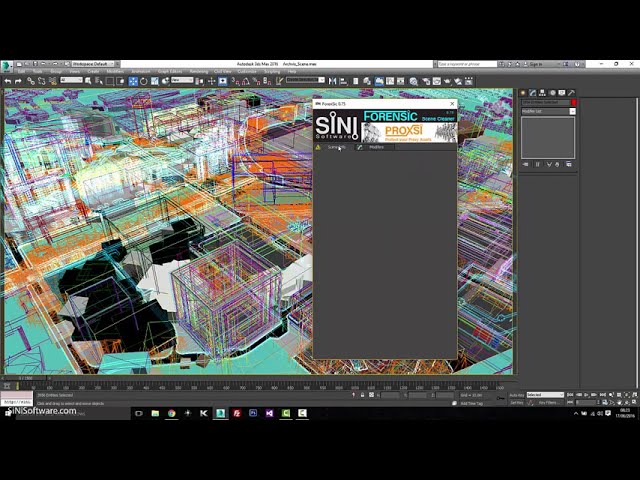
Task: Open the Create command panel tab
Action: (x=523, y=93)
